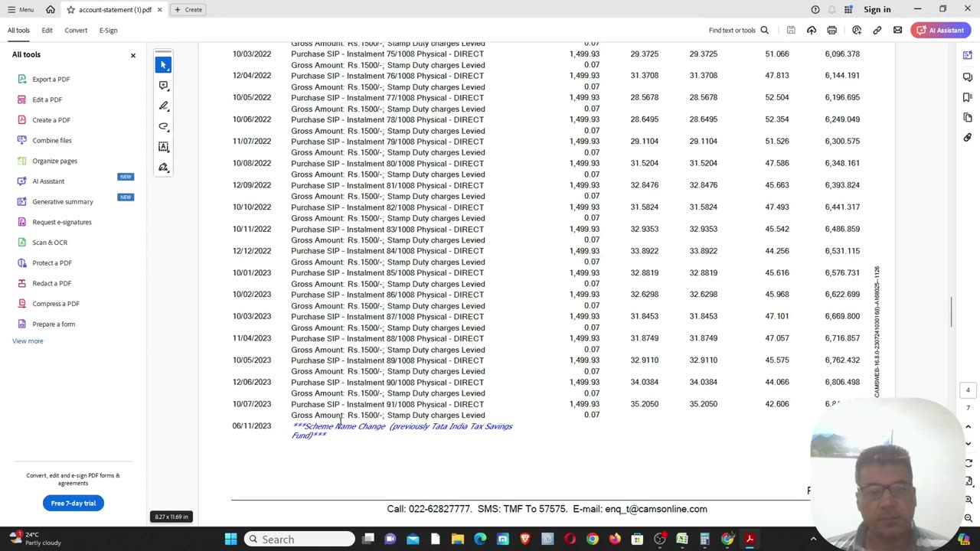Open Generative summary tool
Screen dimensions: 980x551
pos(62,202)
